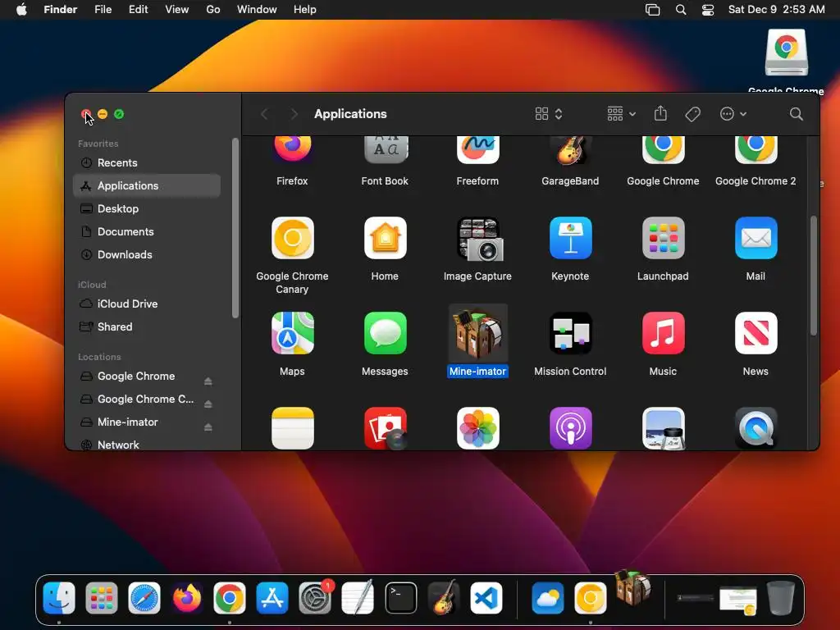Select the Preview app icon
This screenshot has width=840, height=630.
click(x=663, y=428)
